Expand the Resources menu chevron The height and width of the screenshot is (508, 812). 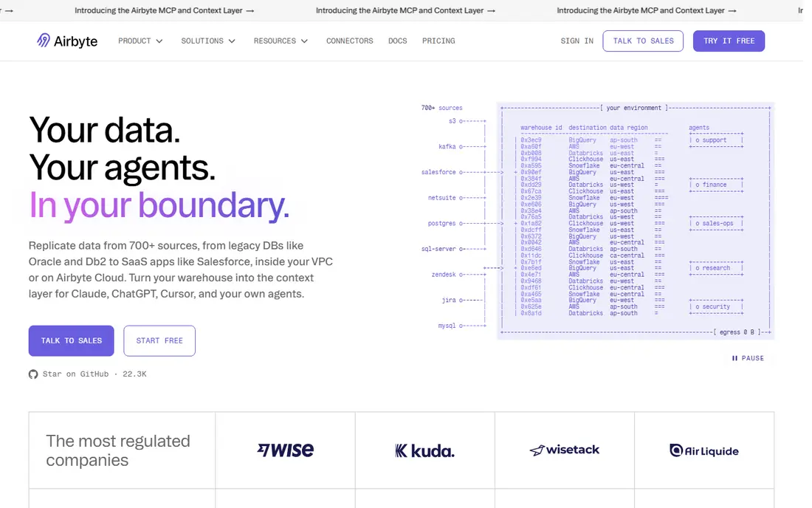point(304,41)
